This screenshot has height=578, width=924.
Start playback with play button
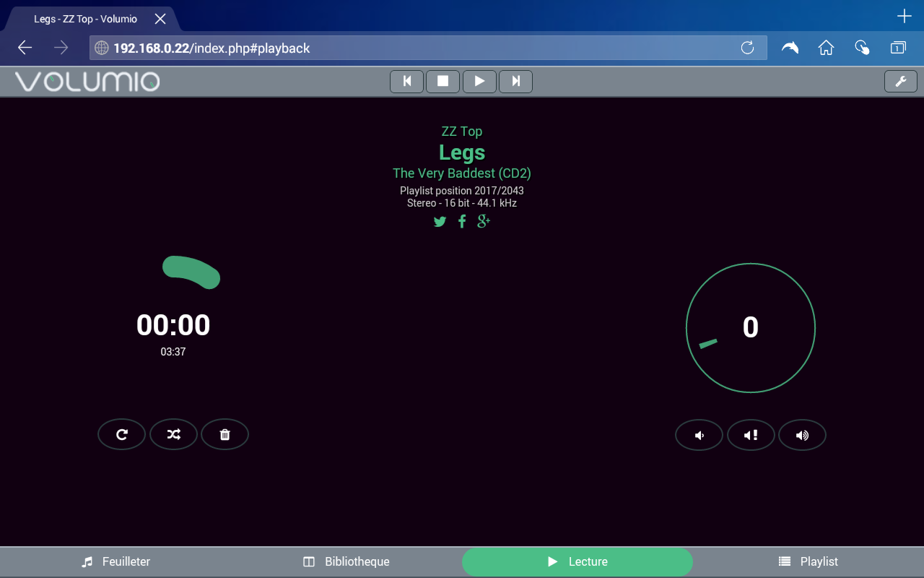point(479,82)
